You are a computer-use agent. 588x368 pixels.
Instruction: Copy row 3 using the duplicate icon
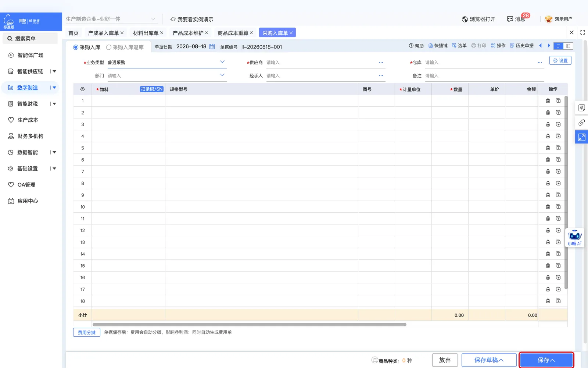click(558, 124)
